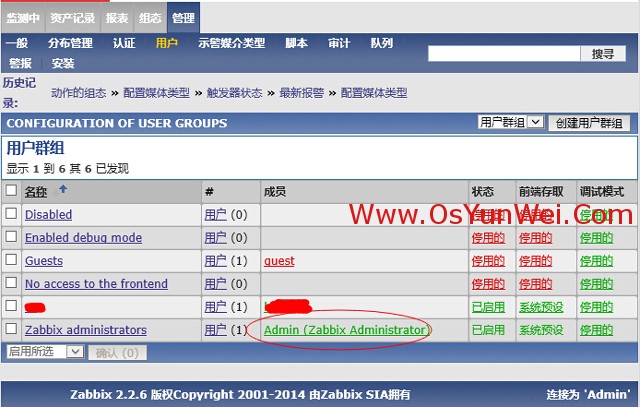Toggle 状态 停用的 for Guests
Screen dimensions: 640x407
(x=488, y=261)
